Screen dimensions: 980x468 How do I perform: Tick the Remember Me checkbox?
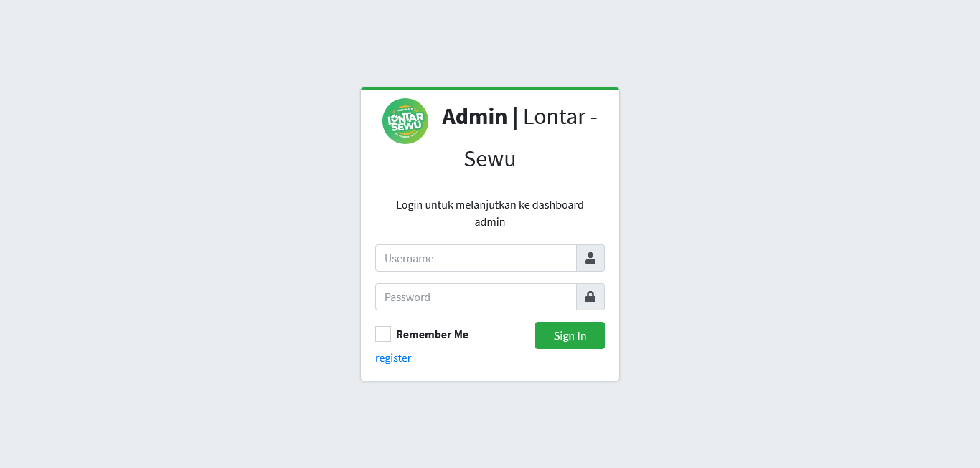pyautogui.click(x=383, y=334)
